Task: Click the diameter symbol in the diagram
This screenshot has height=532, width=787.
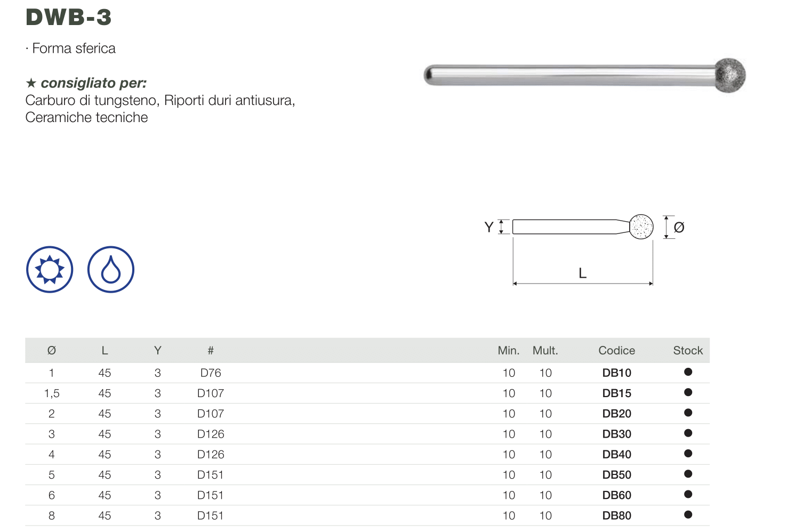Action: (x=679, y=228)
